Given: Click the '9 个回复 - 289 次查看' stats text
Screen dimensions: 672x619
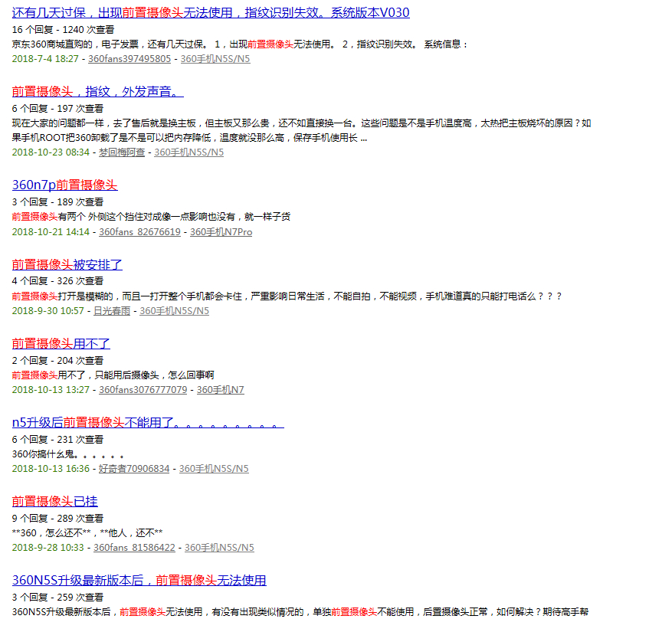Looking at the screenshot, I should pyautogui.click(x=58, y=519).
